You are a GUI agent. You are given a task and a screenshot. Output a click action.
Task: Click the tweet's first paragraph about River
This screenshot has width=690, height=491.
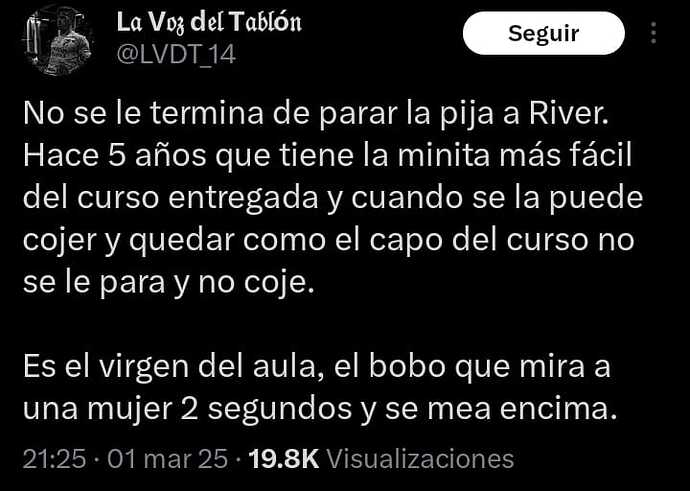coord(333,198)
